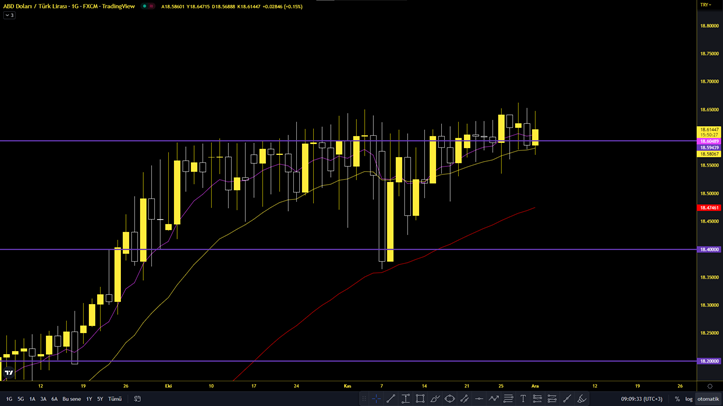Open the timezone menu at clock
The image size is (723, 406).
click(641, 399)
